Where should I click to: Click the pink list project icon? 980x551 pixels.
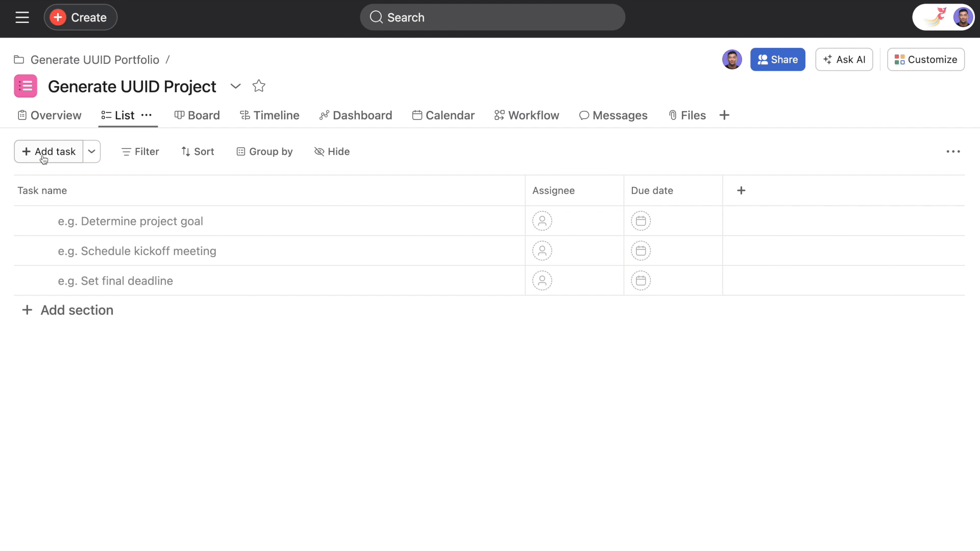click(26, 86)
